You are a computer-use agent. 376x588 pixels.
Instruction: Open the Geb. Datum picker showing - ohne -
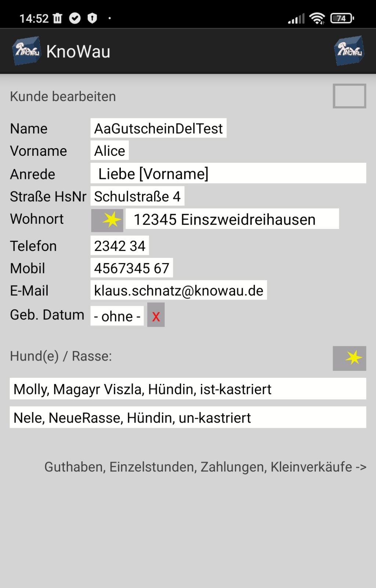(117, 316)
